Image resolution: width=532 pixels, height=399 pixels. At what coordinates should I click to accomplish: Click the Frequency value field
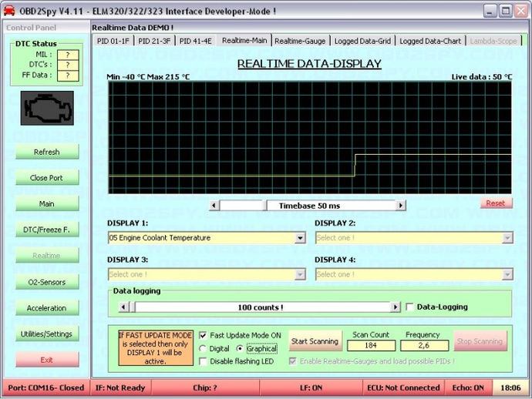click(x=425, y=345)
